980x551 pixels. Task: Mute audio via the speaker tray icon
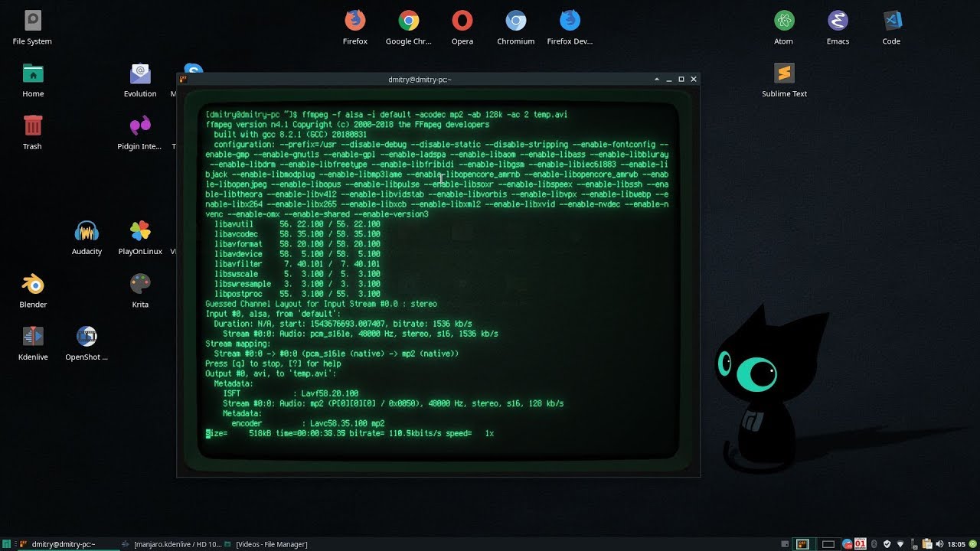coord(939,543)
